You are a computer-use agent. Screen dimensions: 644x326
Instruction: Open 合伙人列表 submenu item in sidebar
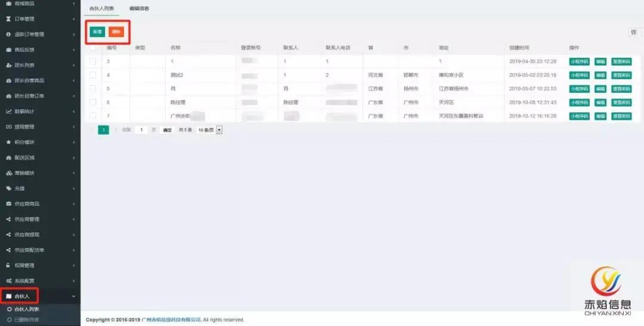point(27,309)
